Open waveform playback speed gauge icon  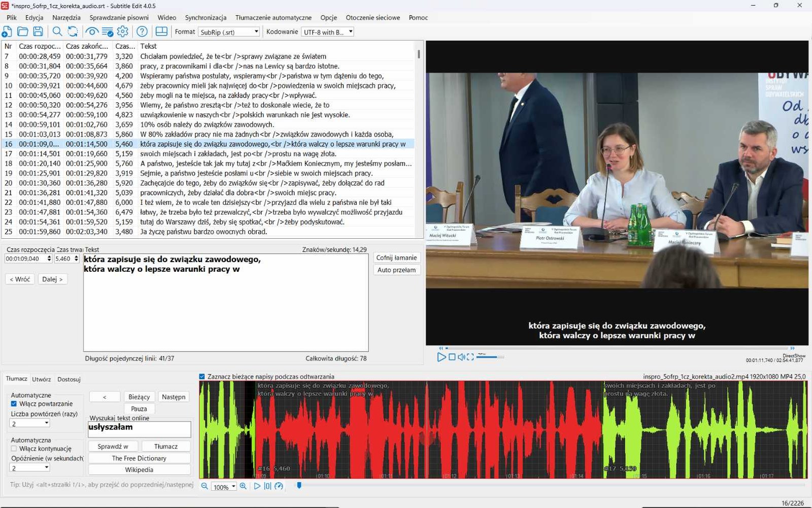[279, 486]
